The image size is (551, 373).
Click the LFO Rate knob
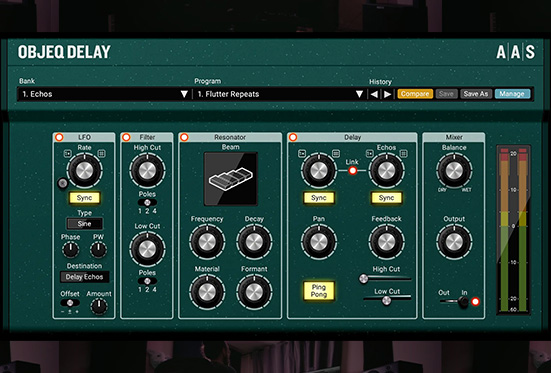84,171
